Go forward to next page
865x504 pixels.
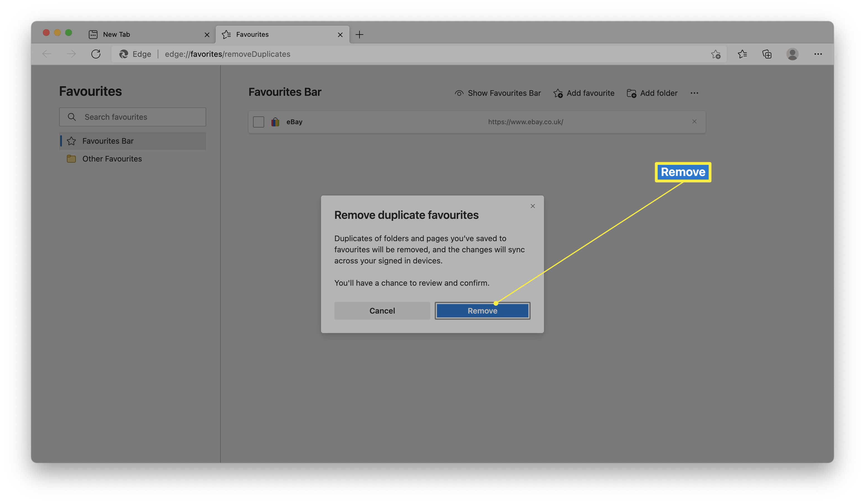71,54
